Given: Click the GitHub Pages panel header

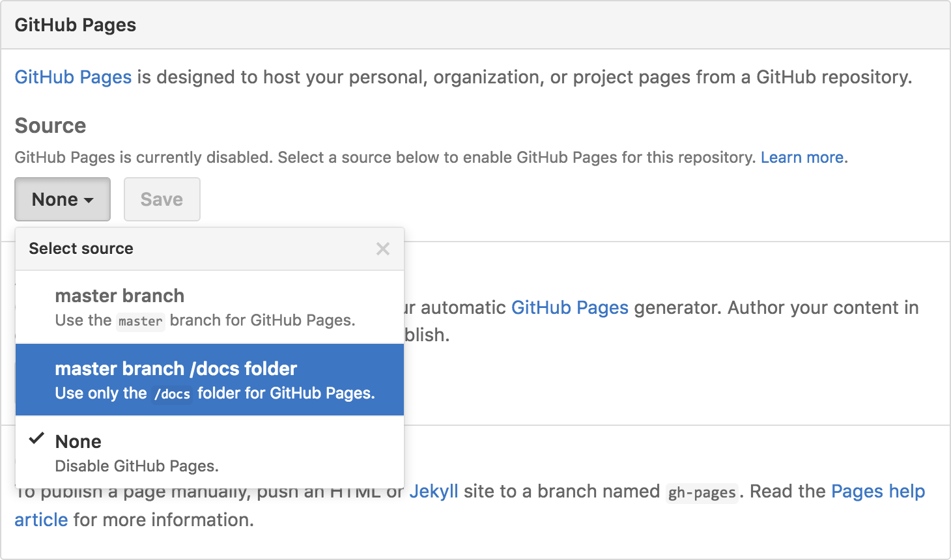Looking at the screenshot, I should [76, 25].
